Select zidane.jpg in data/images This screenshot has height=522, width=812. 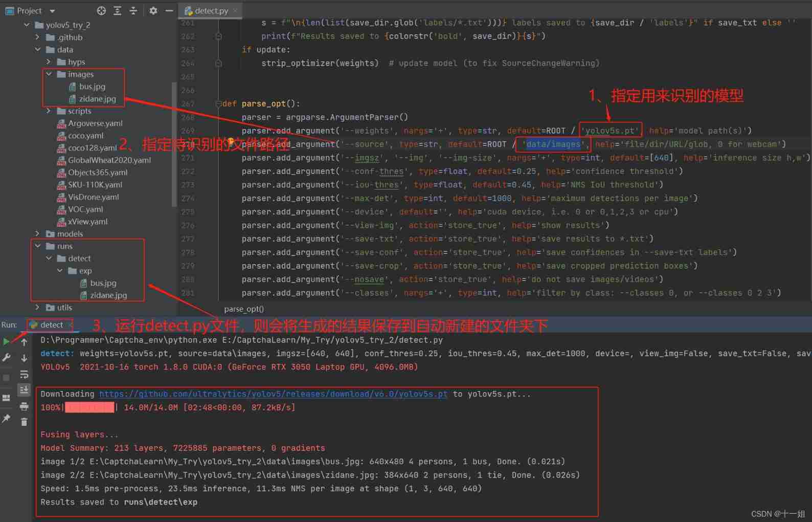97,99
